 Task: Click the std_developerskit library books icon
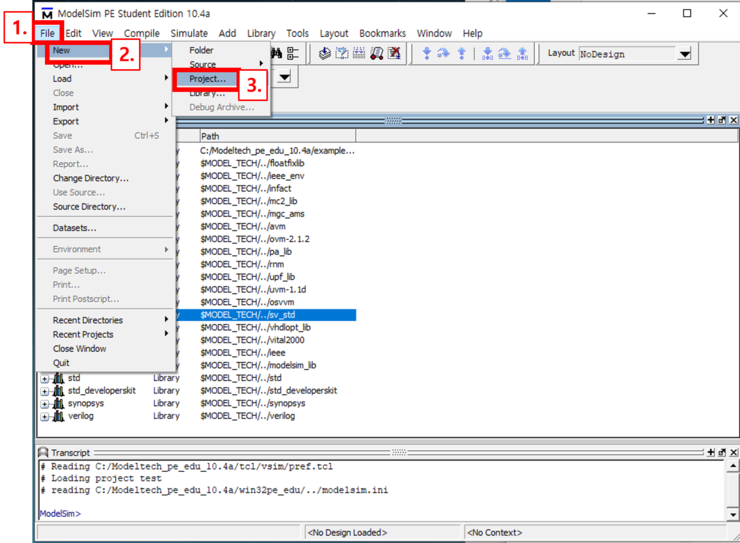(59, 391)
